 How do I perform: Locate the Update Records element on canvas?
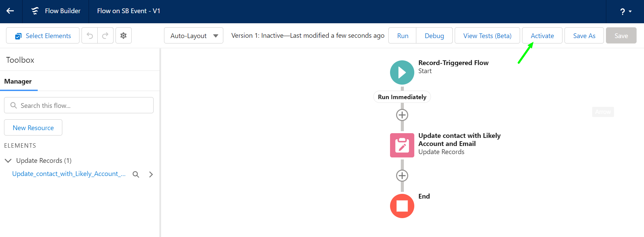click(x=136, y=174)
